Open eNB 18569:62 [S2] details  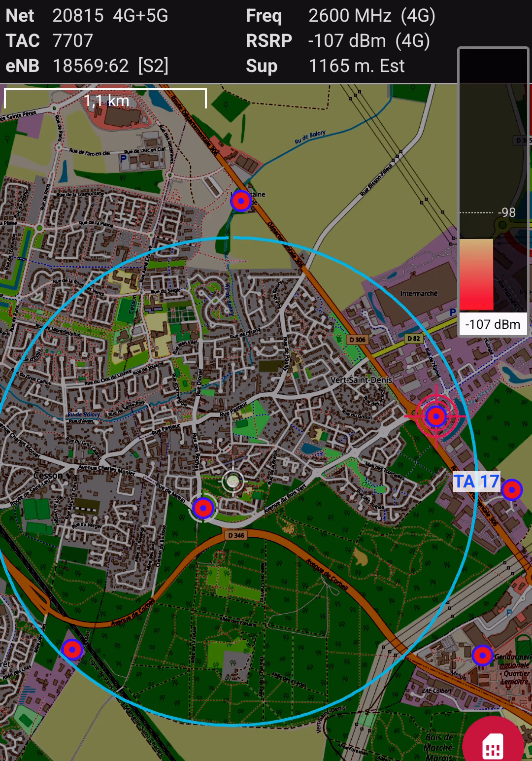coord(87,66)
